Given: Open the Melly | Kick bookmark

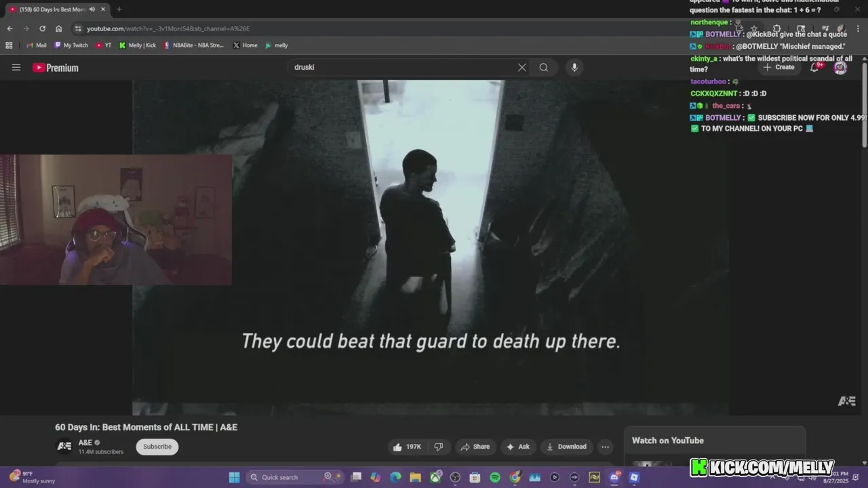Looking at the screenshot, I should [137, 45].
